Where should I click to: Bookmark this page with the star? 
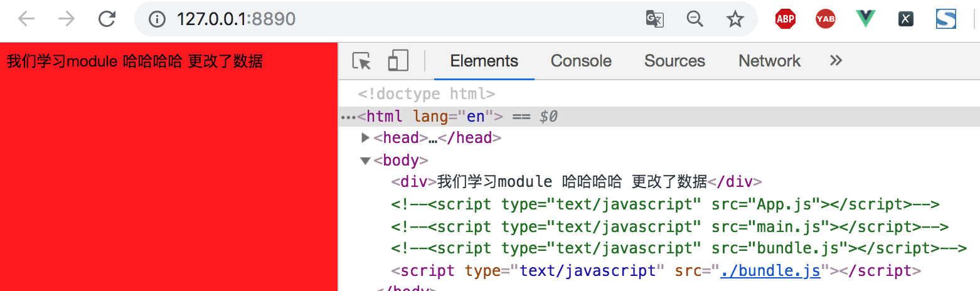pos(735,19)
